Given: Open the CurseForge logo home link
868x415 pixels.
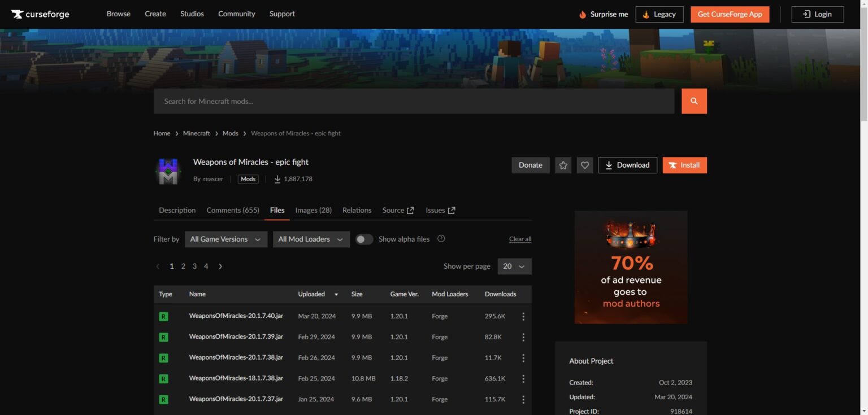Looking at the screenshot, I should click(40, 14).
